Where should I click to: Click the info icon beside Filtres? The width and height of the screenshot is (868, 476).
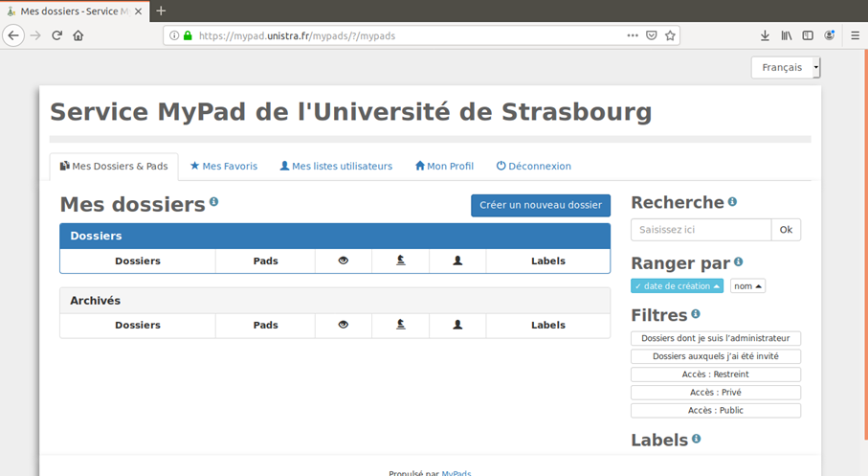(696, 313)
